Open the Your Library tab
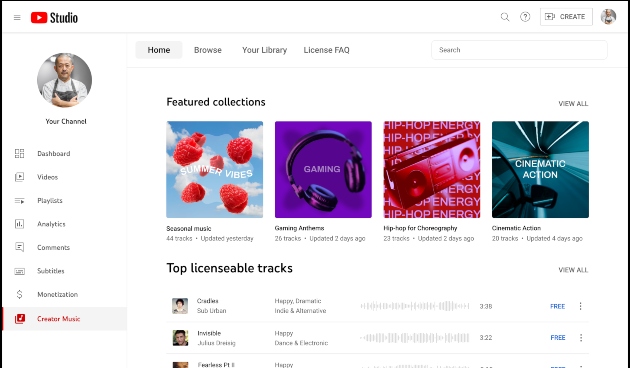Screen dimensions: 630x368 (x=264, y=50)
